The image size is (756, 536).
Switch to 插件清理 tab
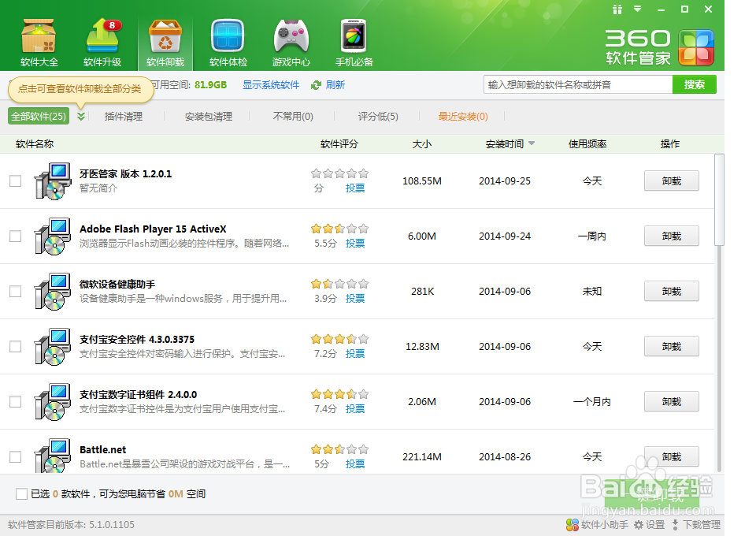click(x=124, y=117)
